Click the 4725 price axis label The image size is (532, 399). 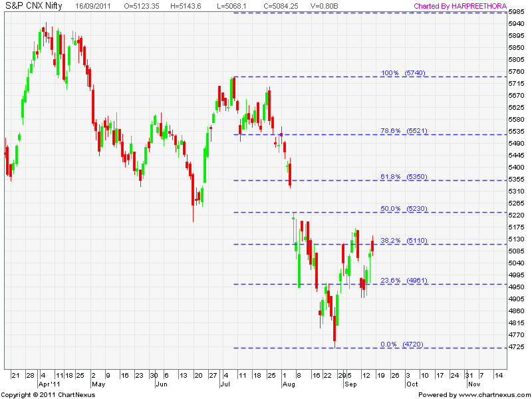(x=516, y=346)
